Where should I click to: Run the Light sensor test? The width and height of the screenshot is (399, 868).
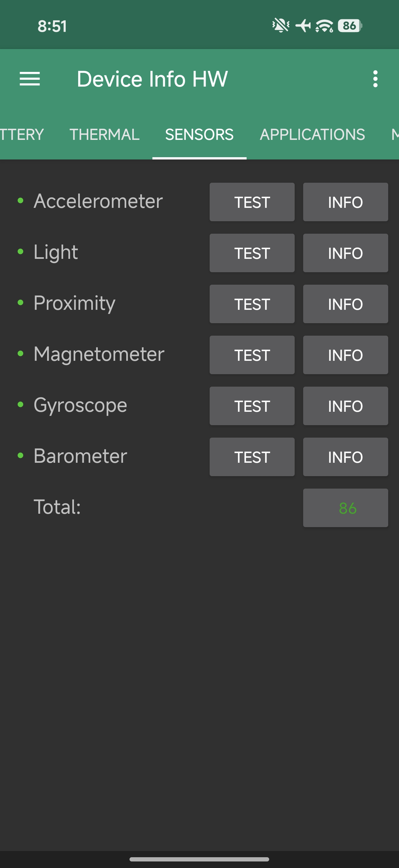tap(252, 253)
